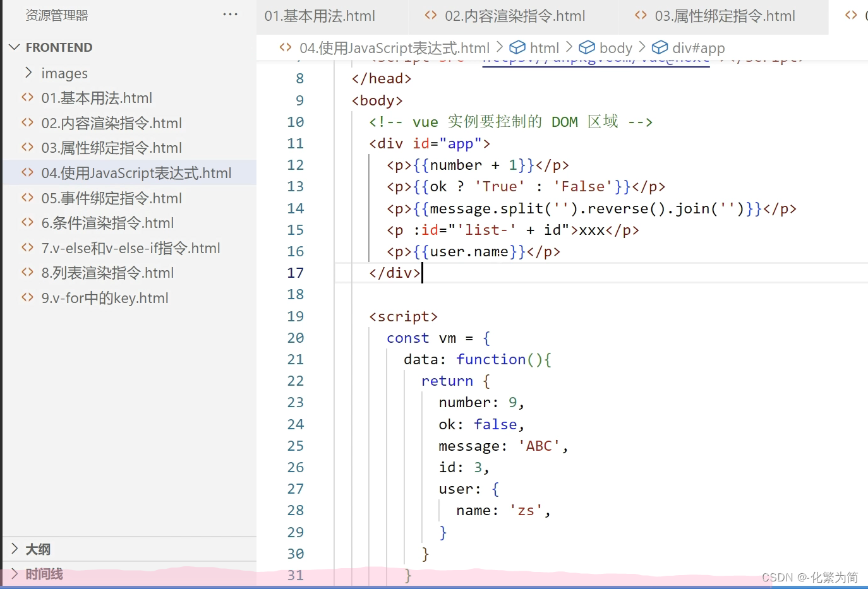The width and height of the screenshot is (868, 589).
Task: Click HTML file icon beside 05.事件绑定指令.html
Action: [x=27, y=198]
